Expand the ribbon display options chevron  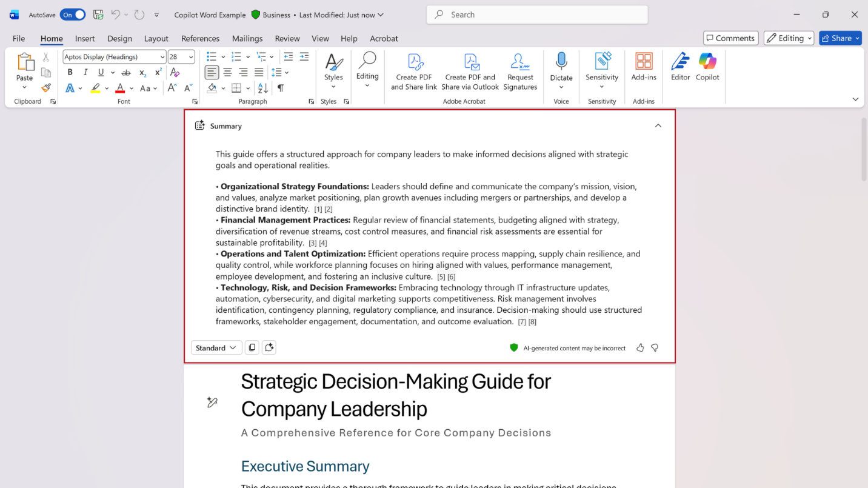pyautogui.click(x=855, y=99)
